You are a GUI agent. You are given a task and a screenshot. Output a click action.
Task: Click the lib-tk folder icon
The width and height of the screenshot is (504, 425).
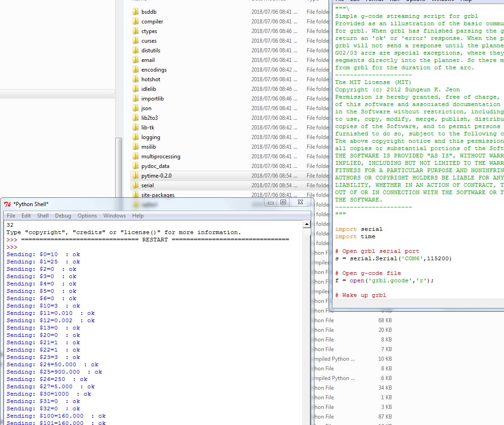(x=136, y=128)
